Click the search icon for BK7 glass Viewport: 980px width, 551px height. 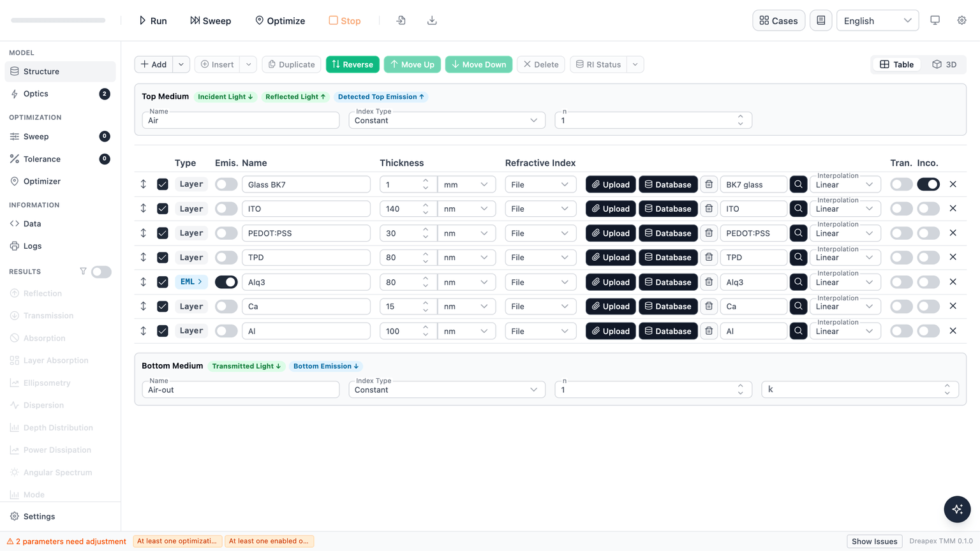pos(798,184)
